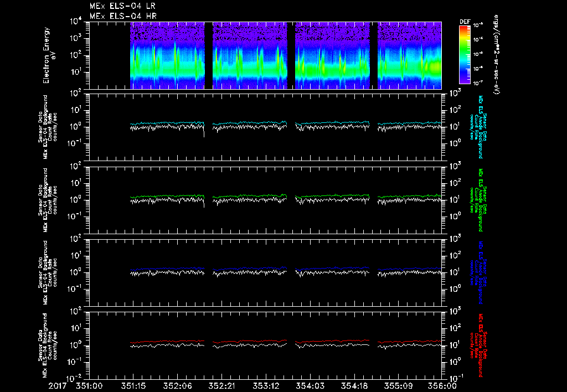Click the DEF color scale bar
This screenshot has width=567, height=392.
[x=465, y=55]
